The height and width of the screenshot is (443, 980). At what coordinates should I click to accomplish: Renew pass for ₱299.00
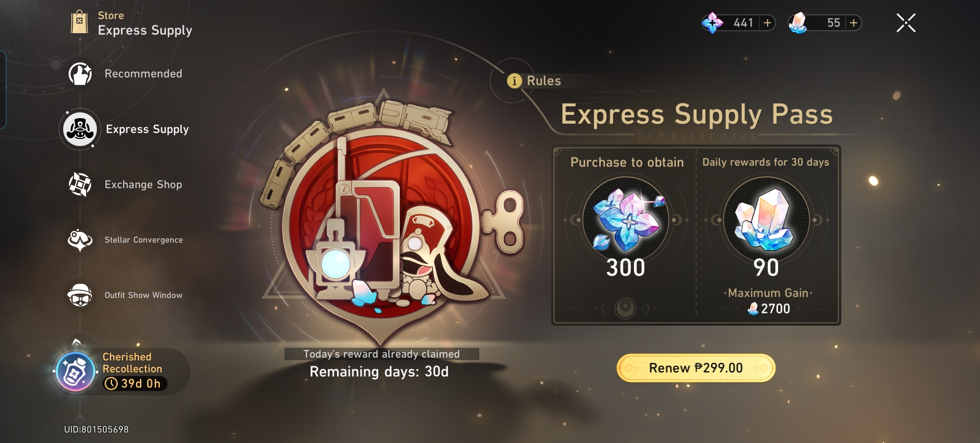coord(696,368)
